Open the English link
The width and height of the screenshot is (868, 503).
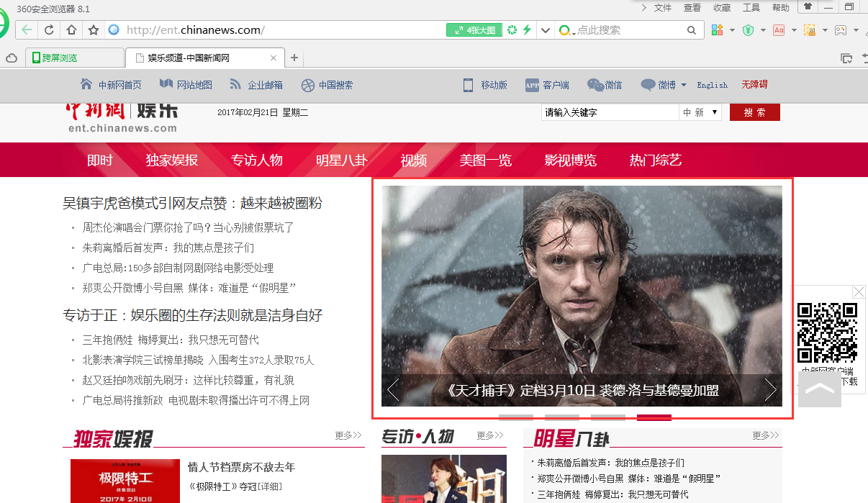click(712, 85)
